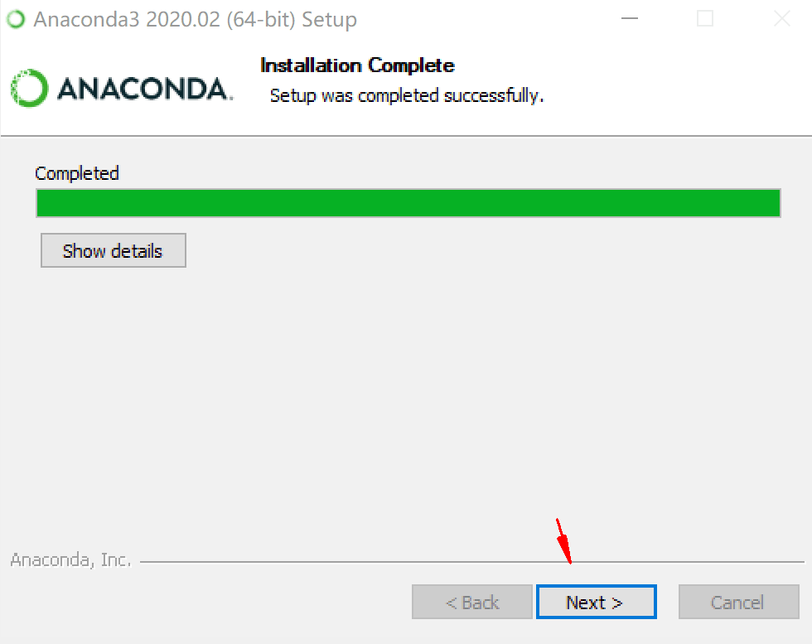Image resolution: width=812 pixels, height=644 pixels.
Task: Click the separator line beside Anaconda, Inc.
Action: click(x=471, y=562)
